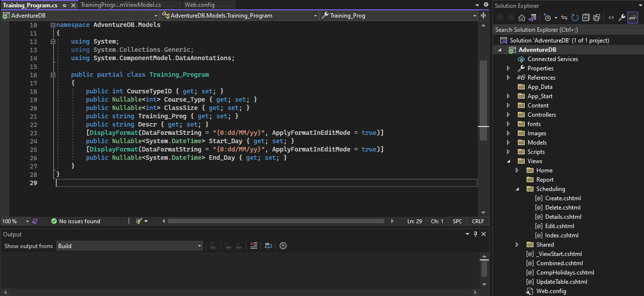Viewport: 644px width, 296px height.
Task: Select the Show Timestamps clock icon in Output
Action: coord(283,246)
